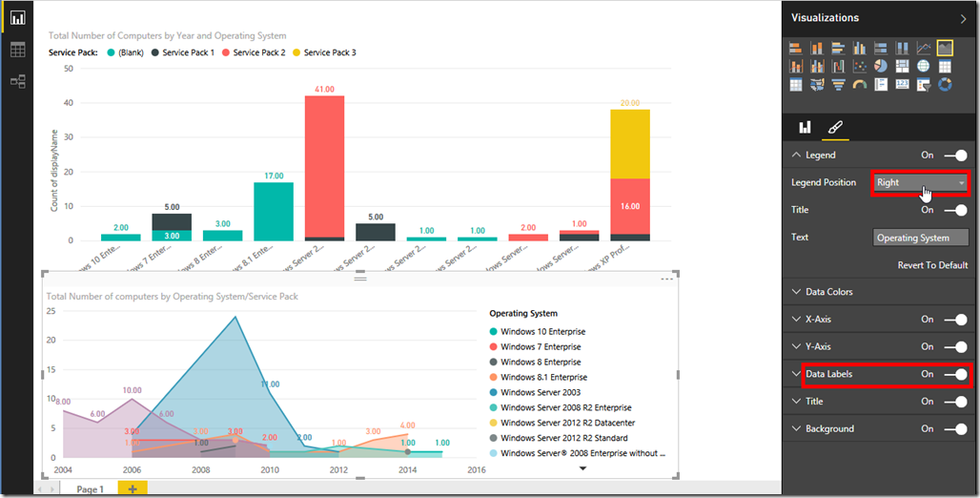This screenshot has height=498, width=980.
Task: Select the 100% stacked bar chart visualization
Action: [881, 48]
